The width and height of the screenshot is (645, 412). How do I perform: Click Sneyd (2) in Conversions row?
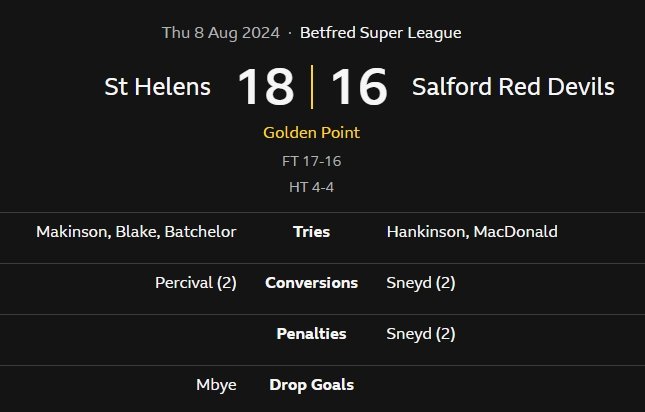[421, 283]
